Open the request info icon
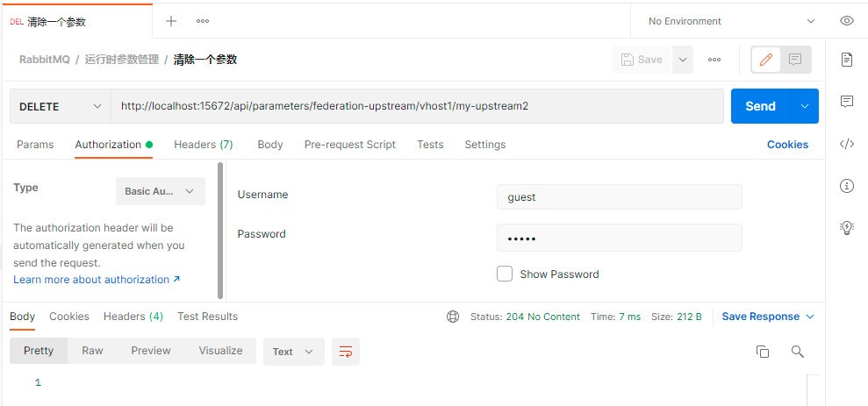 (846, 186)
